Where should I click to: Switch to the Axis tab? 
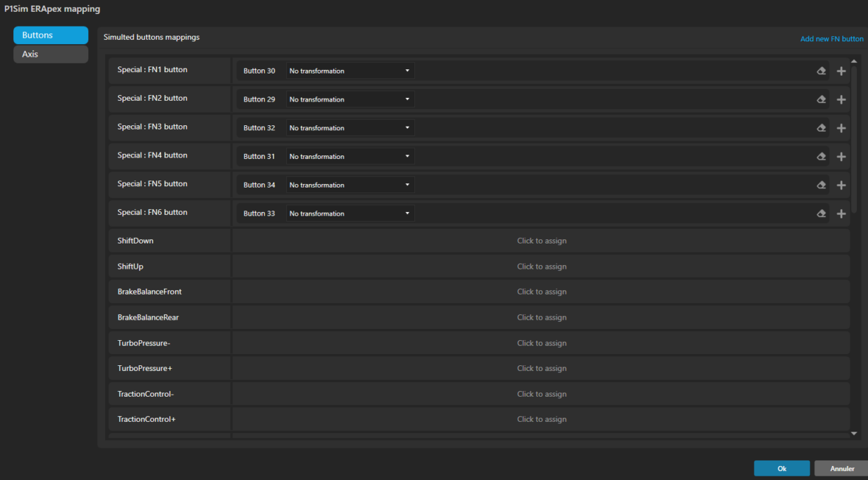(50, 54)
